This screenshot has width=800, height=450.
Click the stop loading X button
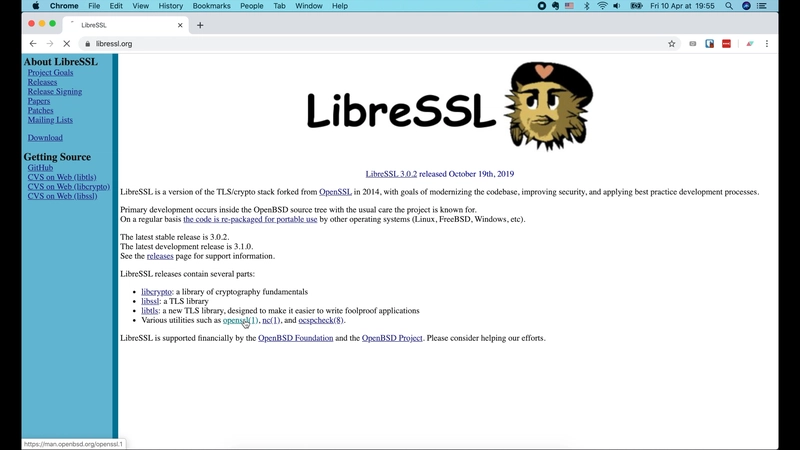(x=66, y=44)
